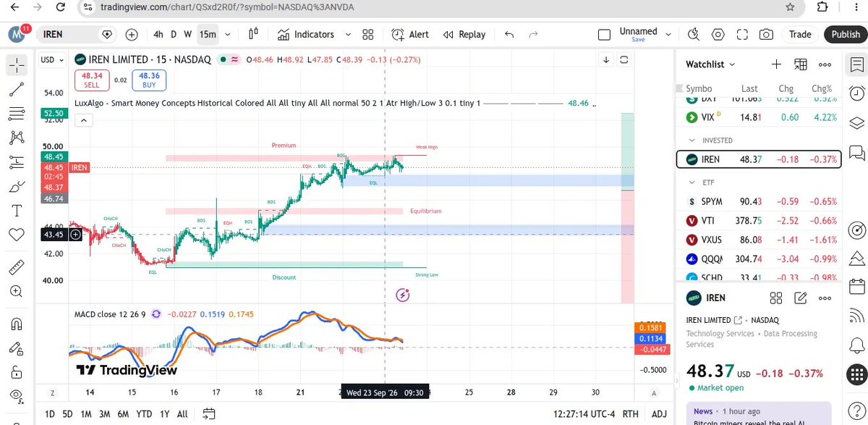
Task: Open watchlist advanced table view
Action: (x=800, y=64)
